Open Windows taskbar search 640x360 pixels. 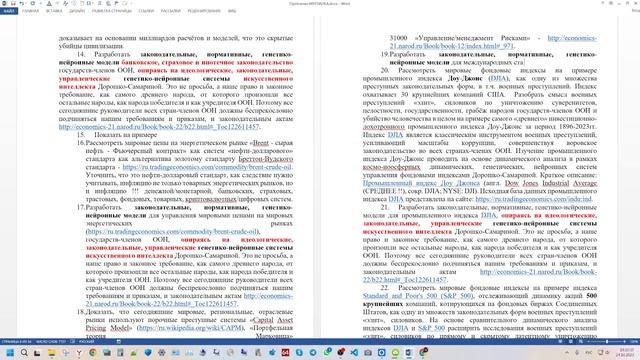[x=24, y=353]
